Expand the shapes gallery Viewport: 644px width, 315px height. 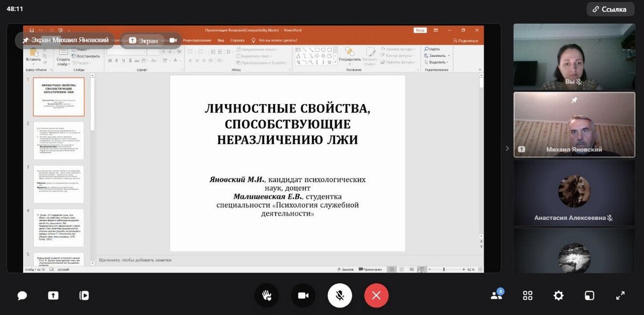[x=336, y=62]
